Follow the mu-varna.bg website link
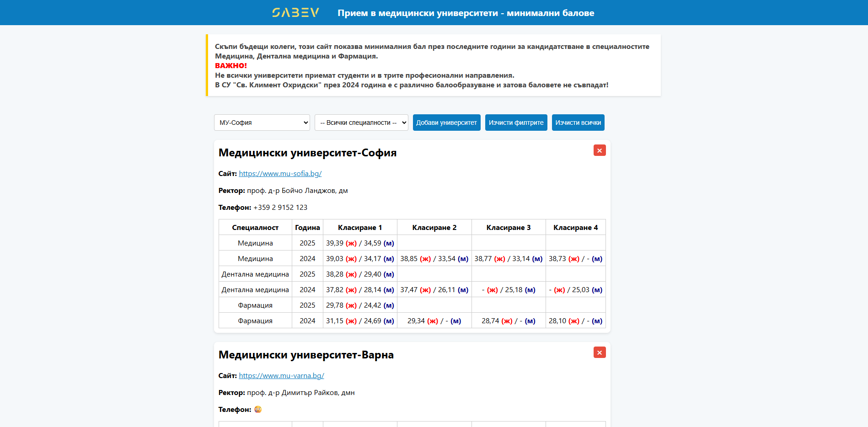This screenshot has height=427, width=868. (281, 376)
